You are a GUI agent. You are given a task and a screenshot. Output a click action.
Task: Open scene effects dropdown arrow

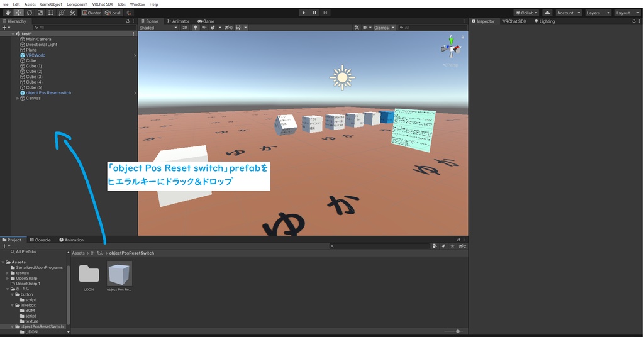[219, 28]
